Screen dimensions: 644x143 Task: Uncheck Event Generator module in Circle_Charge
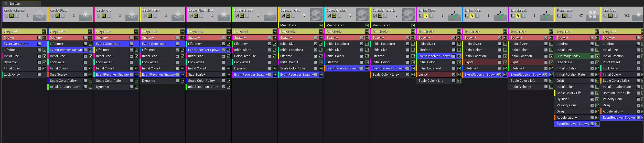click(x=39, y=44)
